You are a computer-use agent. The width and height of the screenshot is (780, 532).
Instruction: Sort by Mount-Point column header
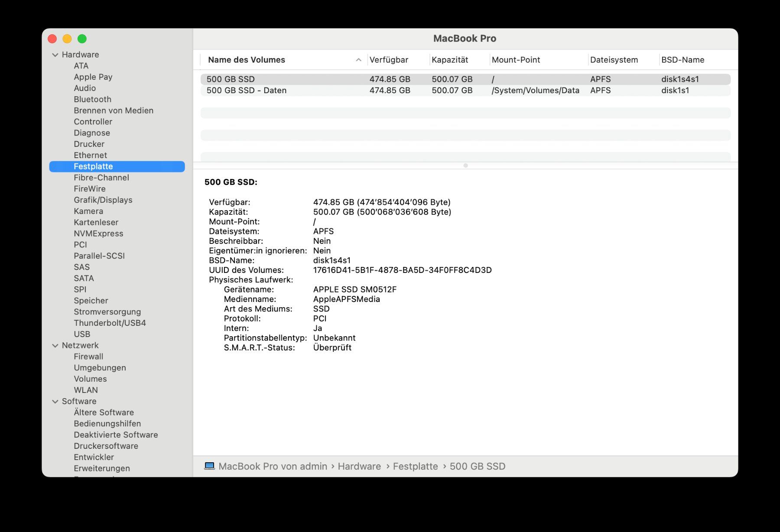coord(516,60)
